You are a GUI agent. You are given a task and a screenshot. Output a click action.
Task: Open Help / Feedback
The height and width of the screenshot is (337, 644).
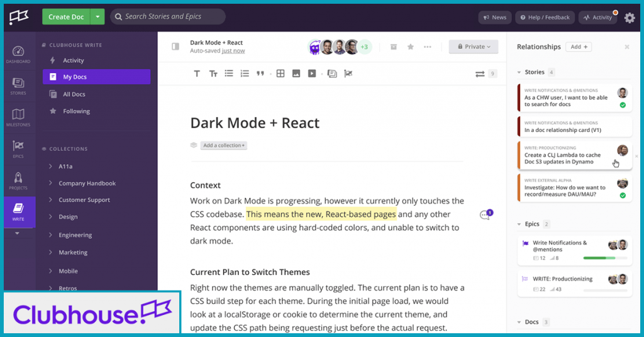point(545,17)
